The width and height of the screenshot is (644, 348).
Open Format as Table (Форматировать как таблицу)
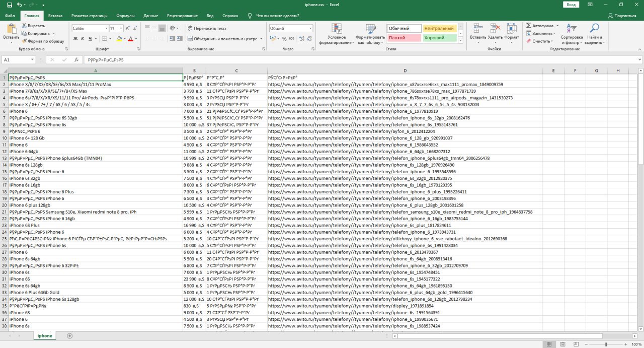click(370, 34)
